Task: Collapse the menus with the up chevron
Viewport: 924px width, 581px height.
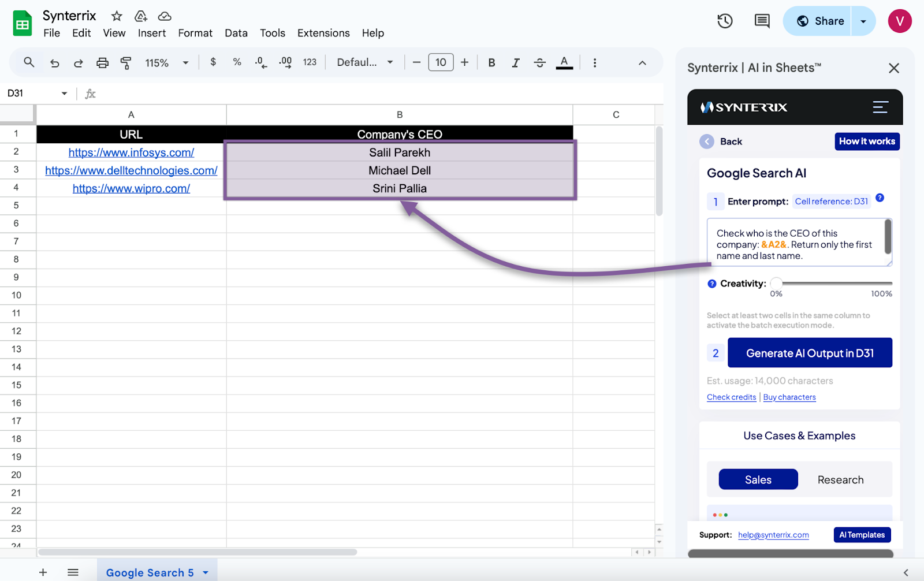Action: point(642,63)
